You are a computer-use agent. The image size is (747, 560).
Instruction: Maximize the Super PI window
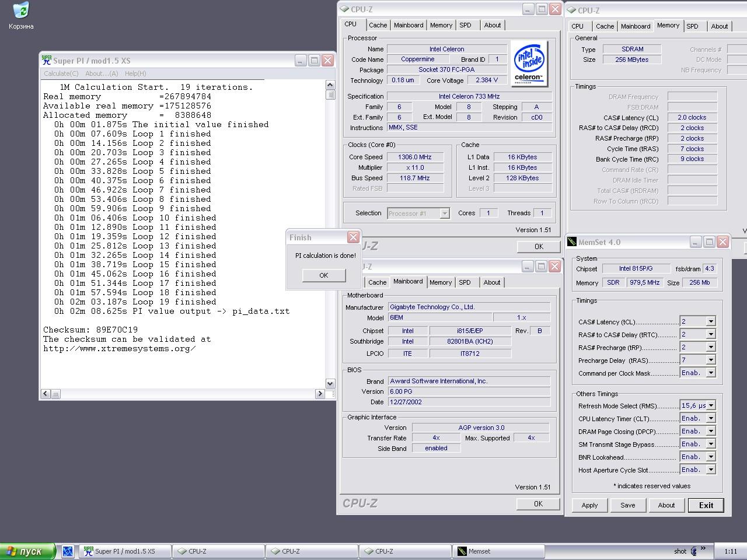(314, 60)
